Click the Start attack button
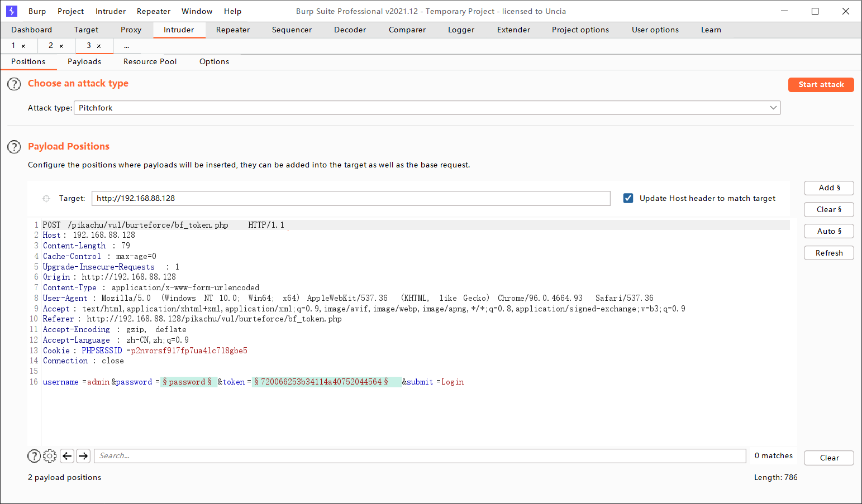This screenshot has height=504, width=862. coord(821,85)
